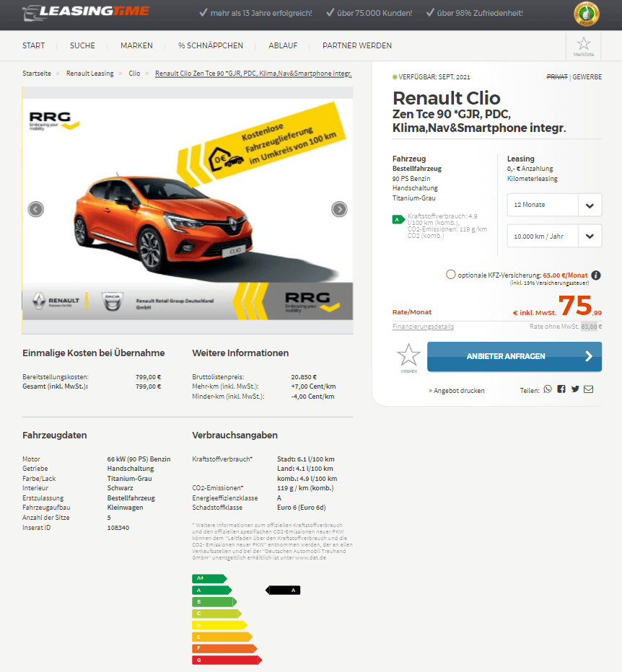
Task: Switch to GEWERBE pricing
Action: point(587,76)
